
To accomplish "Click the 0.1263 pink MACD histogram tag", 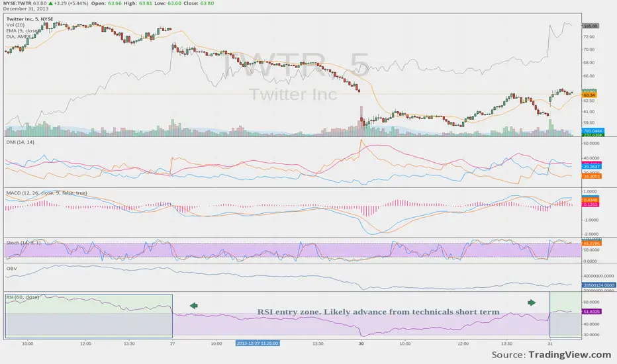I will point(591,205).
